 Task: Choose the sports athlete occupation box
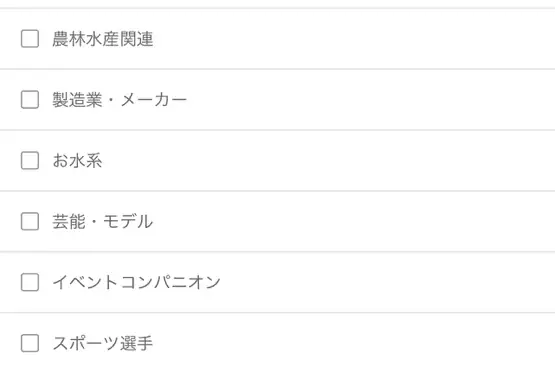coord(30,343)
